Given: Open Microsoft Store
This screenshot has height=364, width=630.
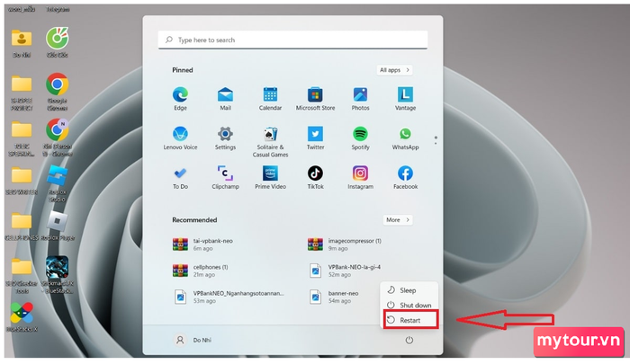Looking at the screenshot, I should click(x=315, y=98).
